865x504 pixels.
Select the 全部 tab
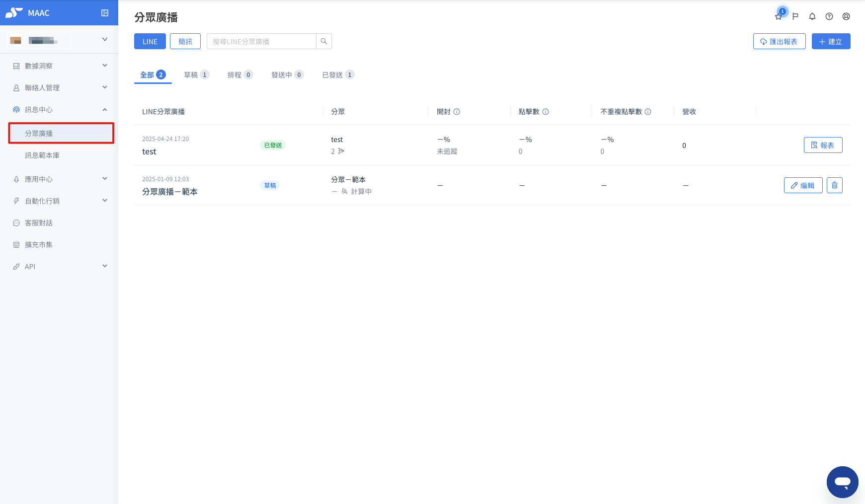tap(153, 75)
